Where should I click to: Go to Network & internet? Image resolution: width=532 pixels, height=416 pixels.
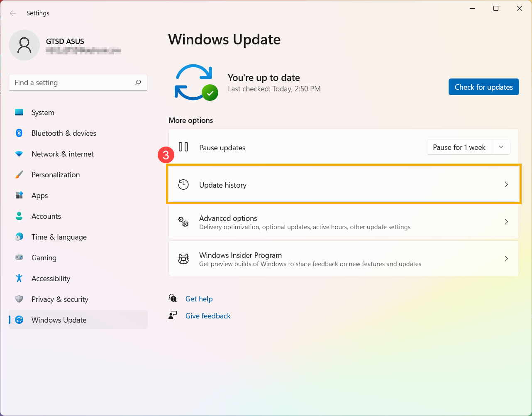pos(78,154)
